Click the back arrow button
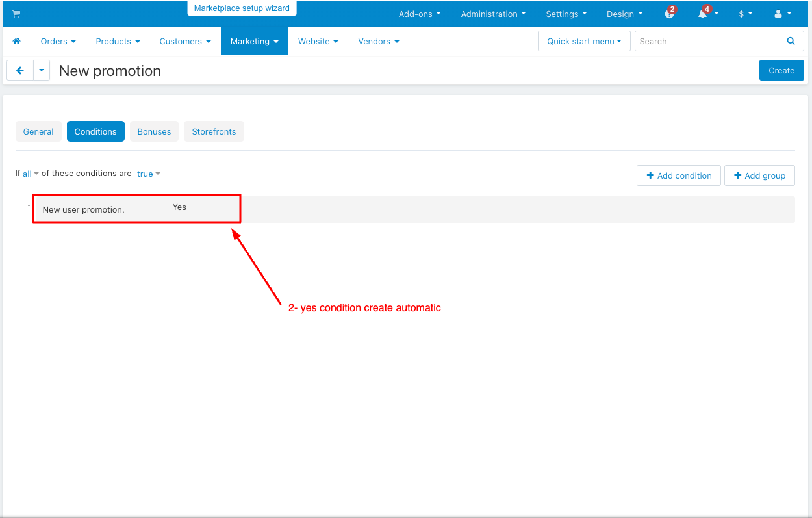The image size is (812, 518). [x=20, y=70]
